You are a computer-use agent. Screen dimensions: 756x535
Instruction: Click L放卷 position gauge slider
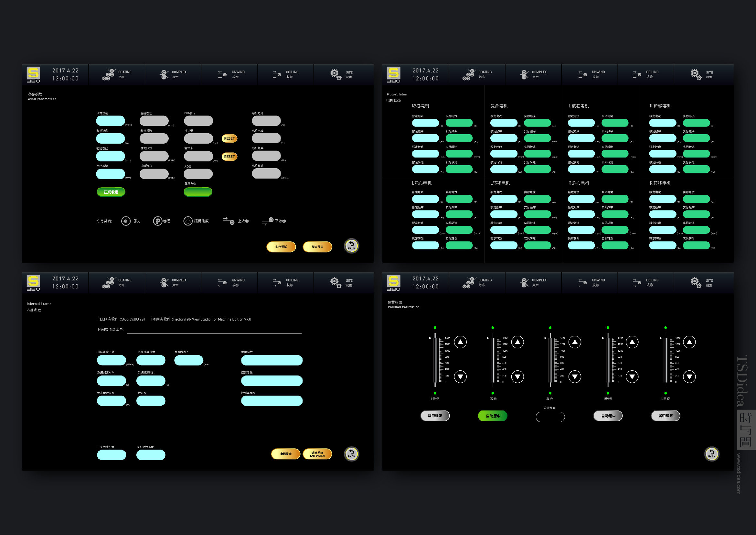point(493,360)
